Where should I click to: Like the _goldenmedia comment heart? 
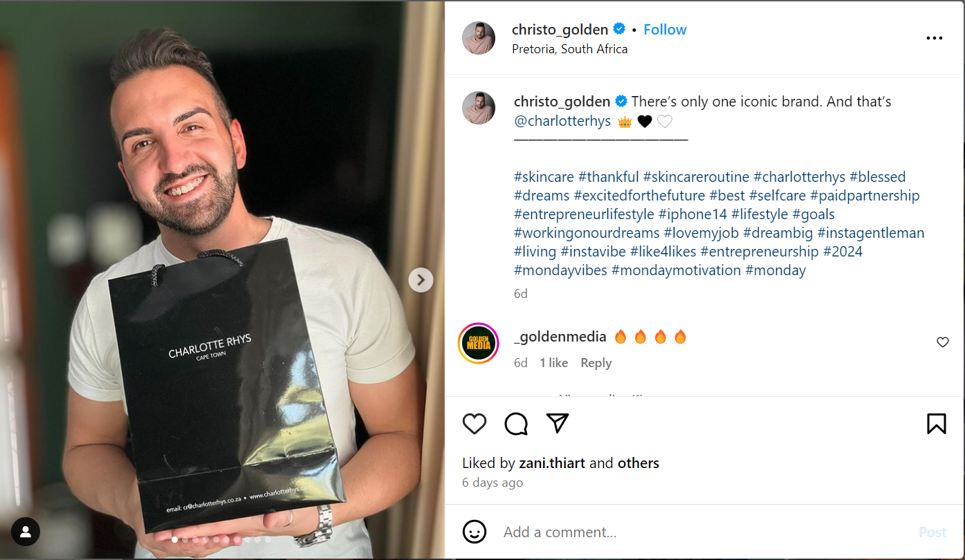click(x=942, y=342)
